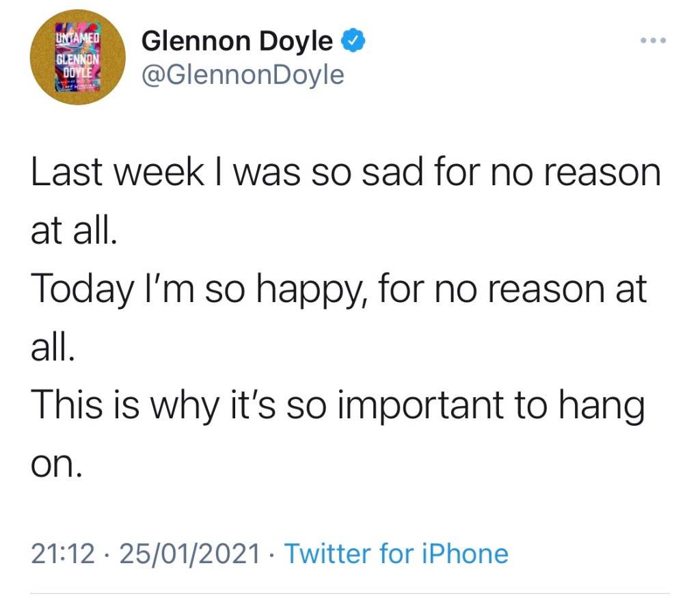Viewport: 700px width, 598px height.
Task: Open the Twitter for iPhone source link
Action: [396, 554]
